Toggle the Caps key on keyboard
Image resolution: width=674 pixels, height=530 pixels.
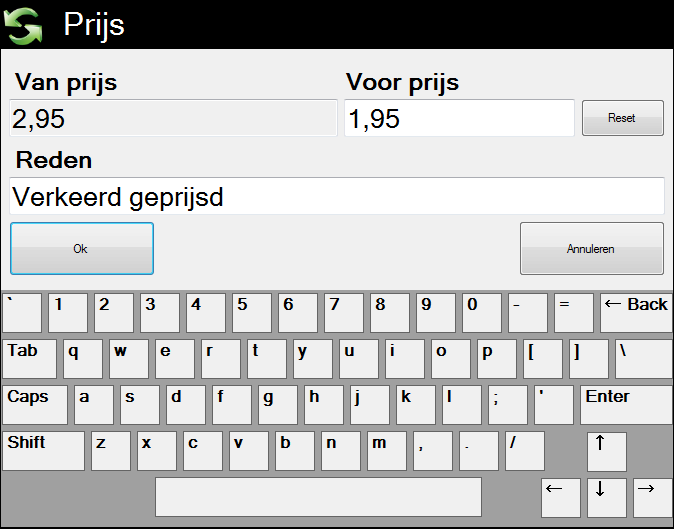(35, 405)
